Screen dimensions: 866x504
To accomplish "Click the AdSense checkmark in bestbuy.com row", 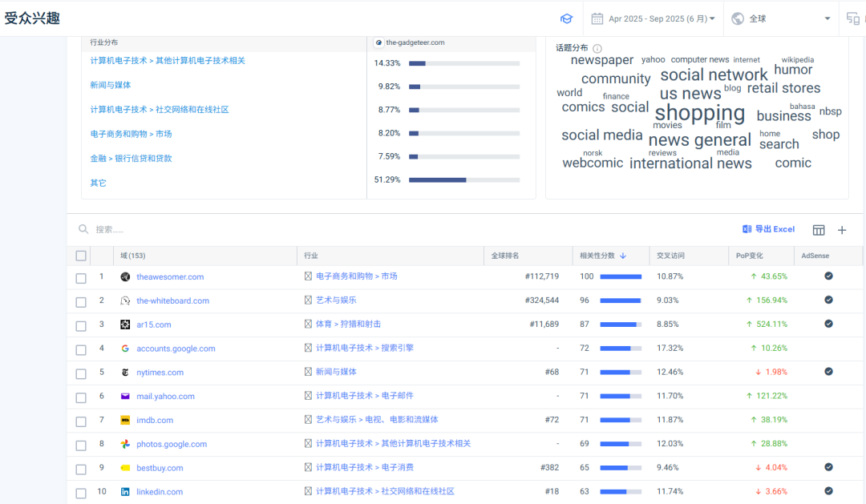I will coord(828,467).
